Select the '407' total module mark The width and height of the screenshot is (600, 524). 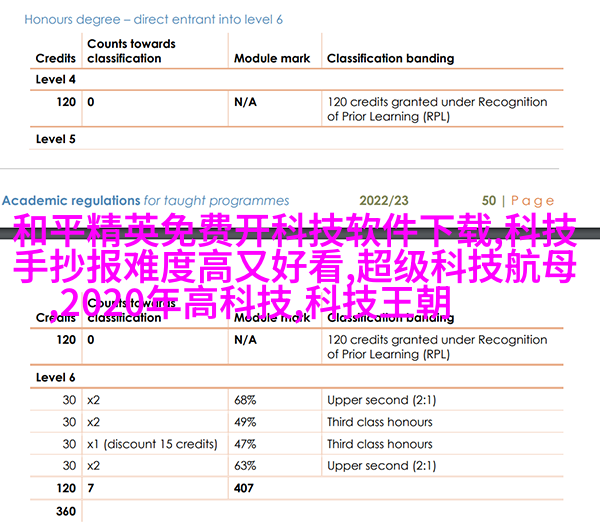click(244, 488)
